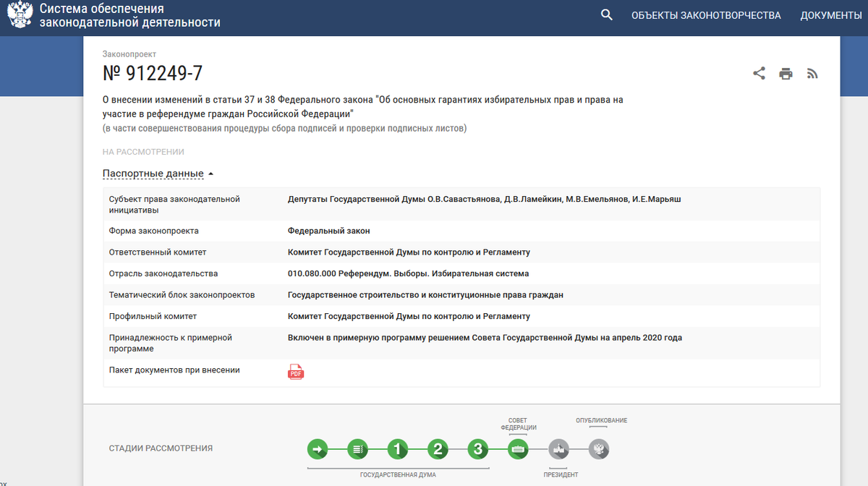Click label Субъект права законодательной инициативы
Image resolution: width=868 pixels, height=486 pixels.
point(174,205)
